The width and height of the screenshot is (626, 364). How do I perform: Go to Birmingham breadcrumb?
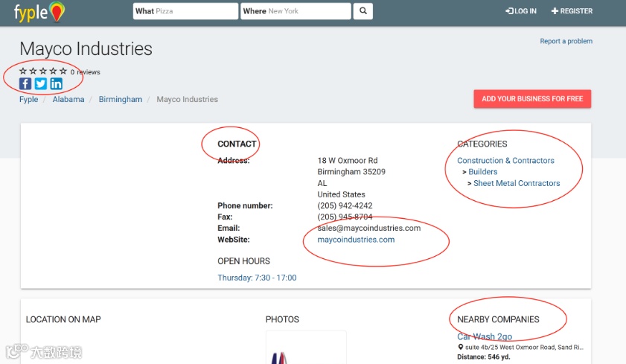[120, 100]
